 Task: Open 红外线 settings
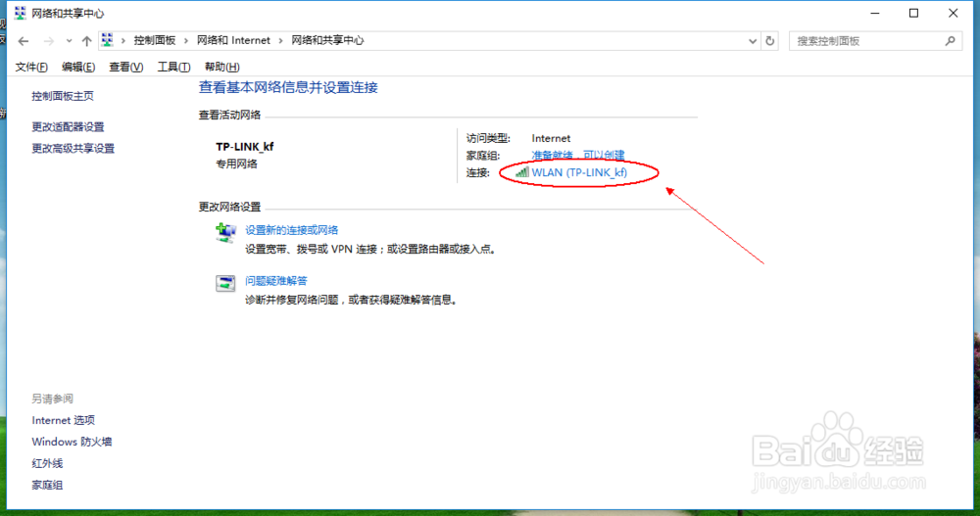point(47,463)
